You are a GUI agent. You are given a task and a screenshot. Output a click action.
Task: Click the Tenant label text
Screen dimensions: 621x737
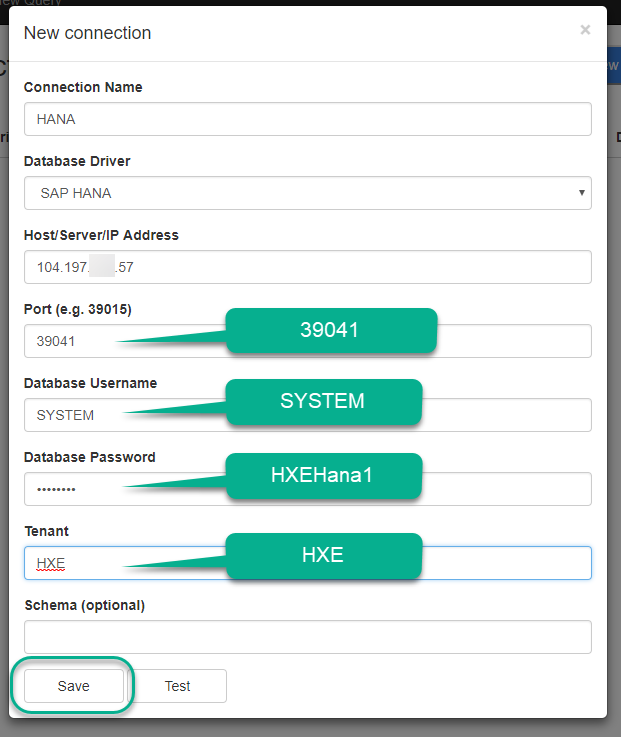47,531
